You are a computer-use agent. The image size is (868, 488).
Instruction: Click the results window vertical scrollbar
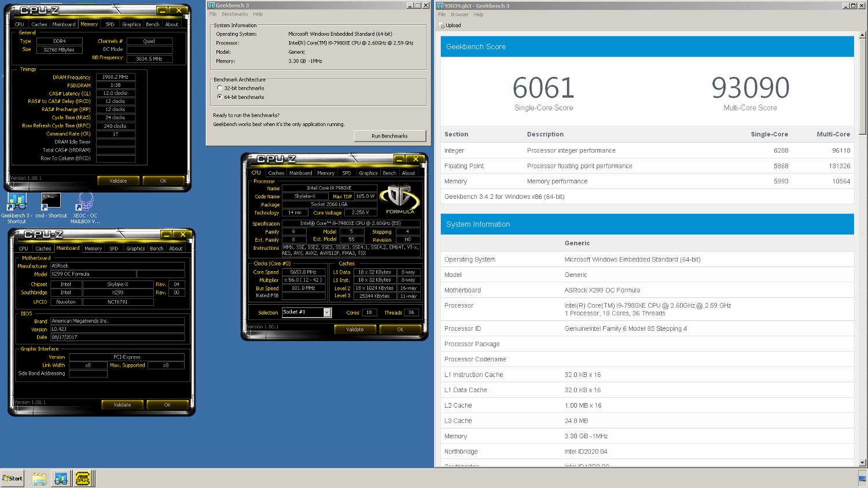click(863, 87)
